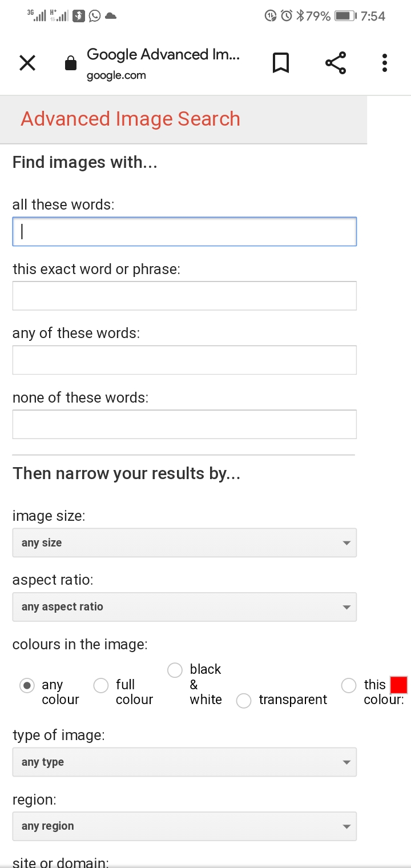Bookmark this page
This screenshot has height=868, width=411.
(x=280, y=63)
